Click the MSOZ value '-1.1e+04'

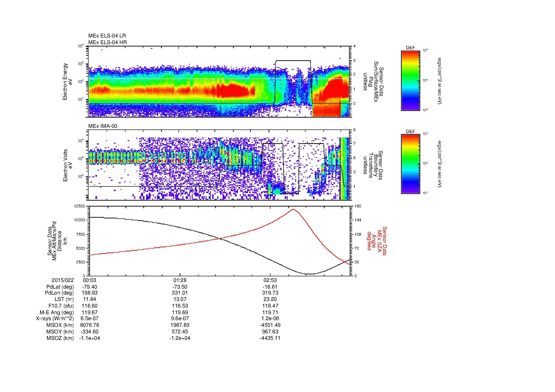click(89, 338)
